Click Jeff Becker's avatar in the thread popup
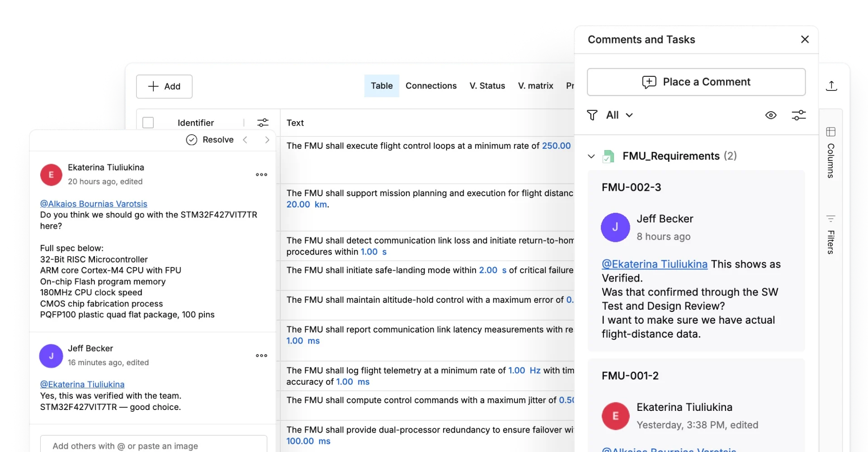The image size is (868, 452). pos(51,356)
